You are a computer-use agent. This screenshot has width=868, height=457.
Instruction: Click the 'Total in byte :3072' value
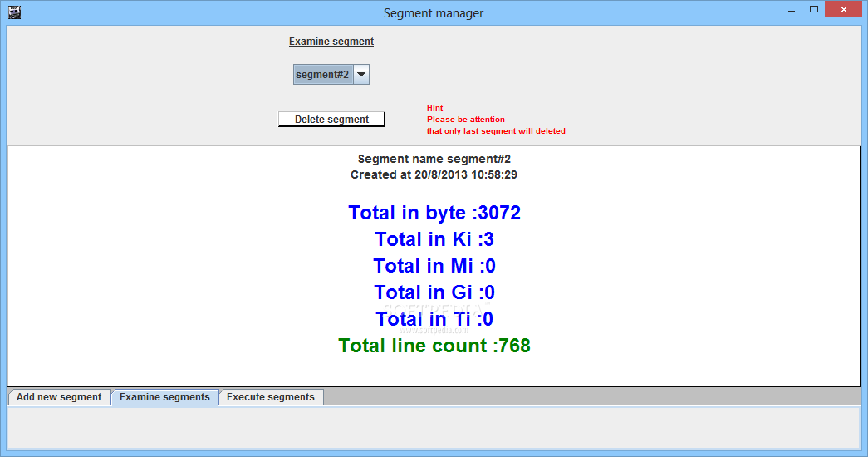click(434, 213)
